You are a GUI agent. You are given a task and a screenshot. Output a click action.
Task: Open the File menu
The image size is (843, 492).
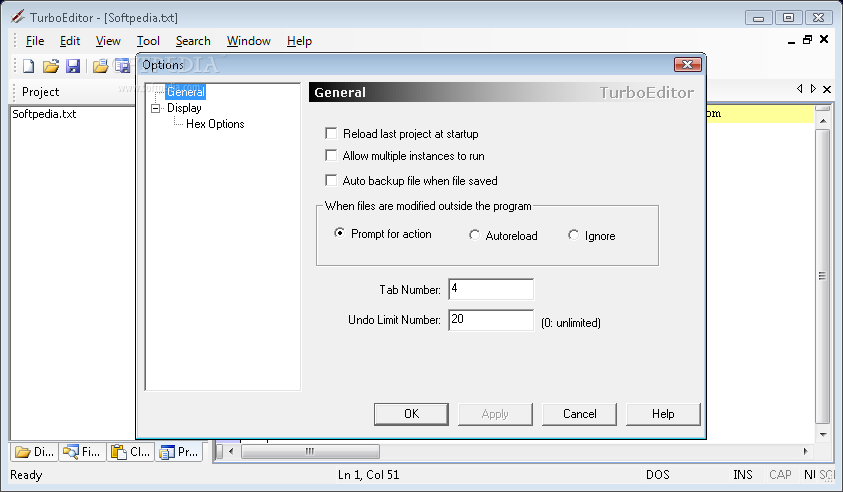tap(35, 41)
